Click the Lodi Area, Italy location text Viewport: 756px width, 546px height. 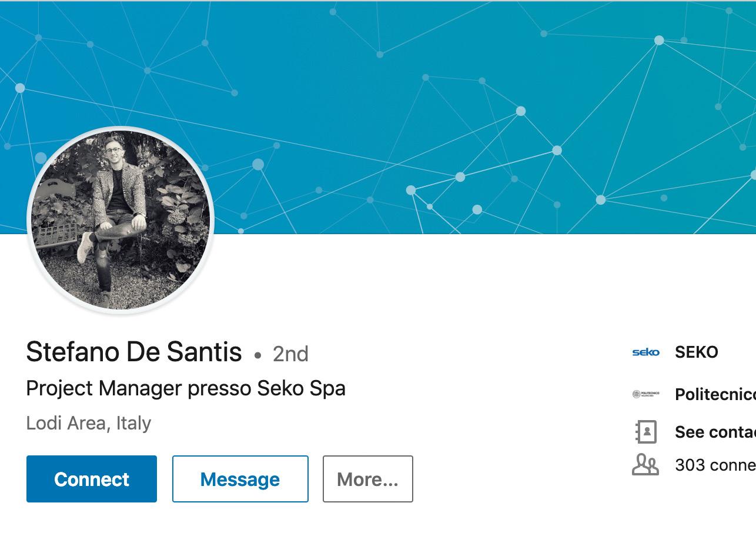pyautogui.click(x=89, y=423)
